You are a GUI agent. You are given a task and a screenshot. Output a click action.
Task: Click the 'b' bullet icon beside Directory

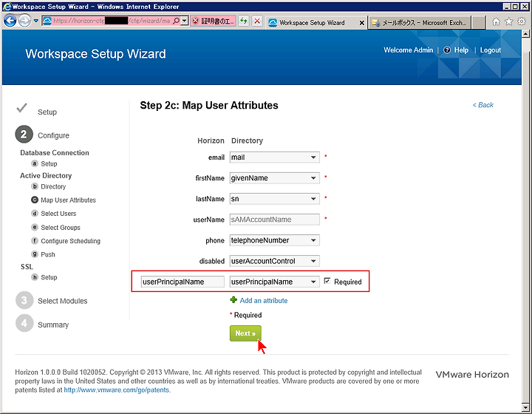click(35, 186)
